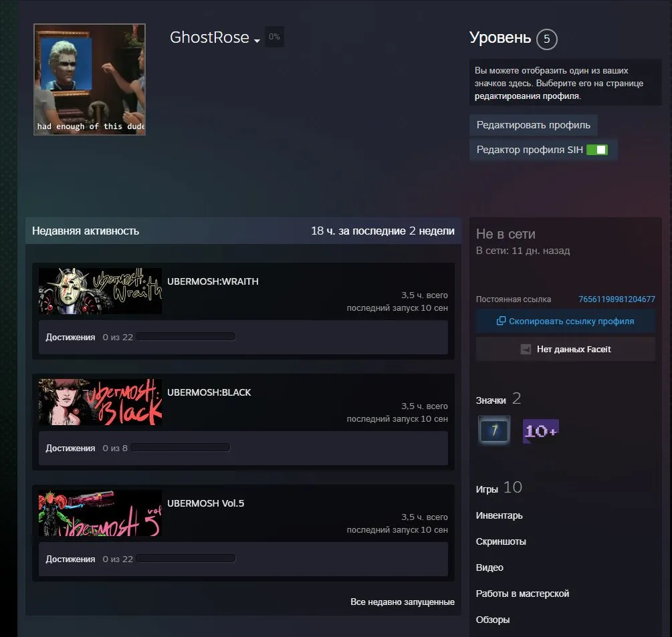Copy the profile link with Скопировать ссылку профиля
The width and height of the screenshot is (672, 637).
pos(565,322)
